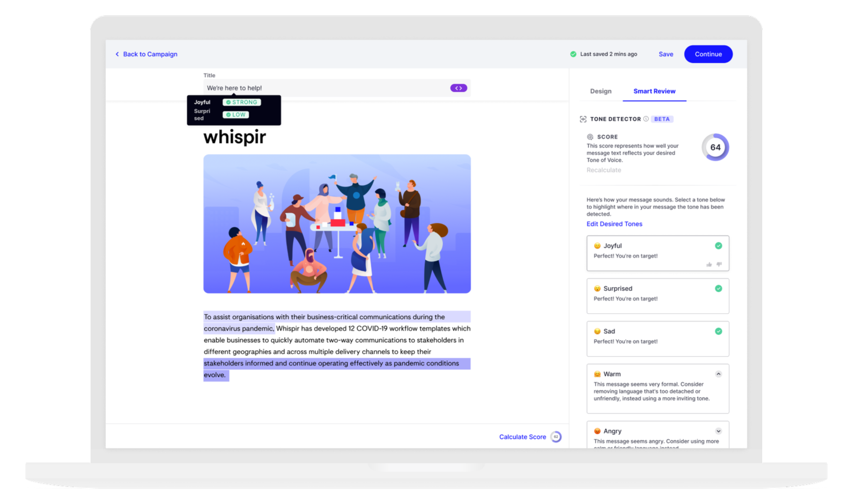Click the back arrow chevron icon
The width and height of the screenshot is (849, 504).
[117, 54]
